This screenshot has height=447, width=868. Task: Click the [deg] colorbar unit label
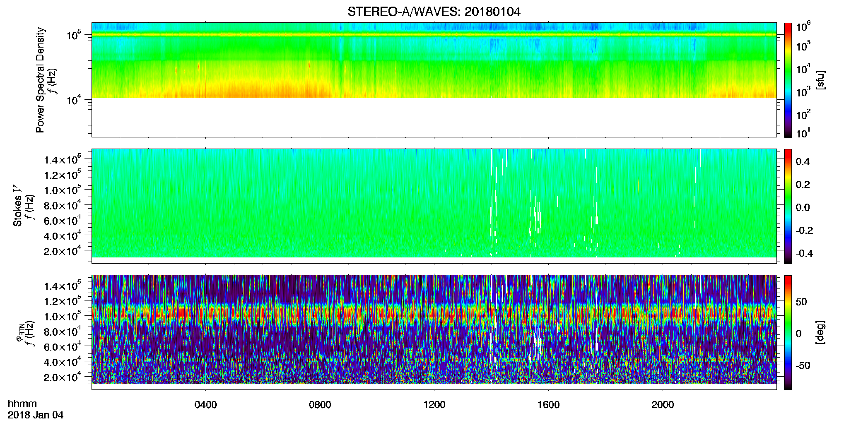pos(820,332)
